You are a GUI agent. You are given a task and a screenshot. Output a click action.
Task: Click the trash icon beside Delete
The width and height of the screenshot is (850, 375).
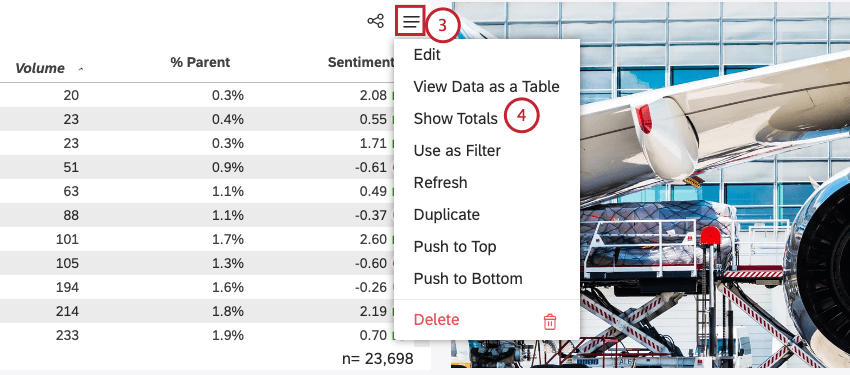pyautogui.click(x=550, y=321)
